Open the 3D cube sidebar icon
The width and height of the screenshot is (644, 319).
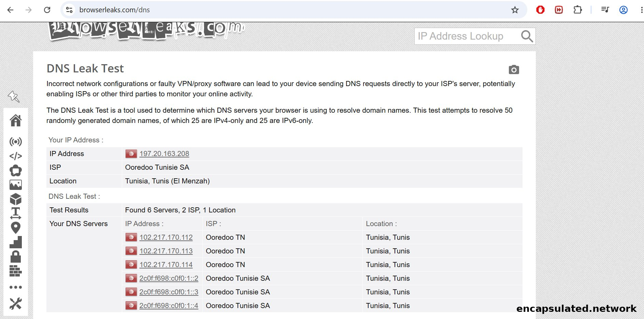tap(16, 199)
